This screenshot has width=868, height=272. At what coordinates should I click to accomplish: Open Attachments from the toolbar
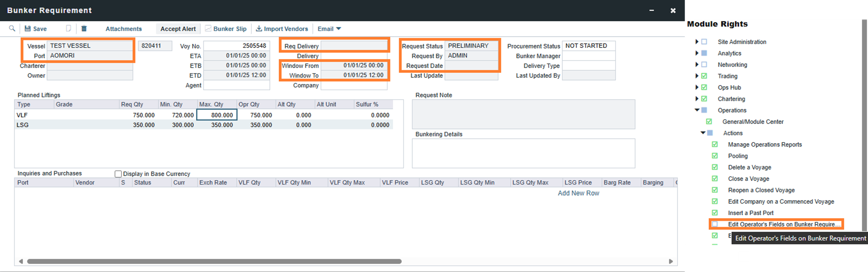124,29
